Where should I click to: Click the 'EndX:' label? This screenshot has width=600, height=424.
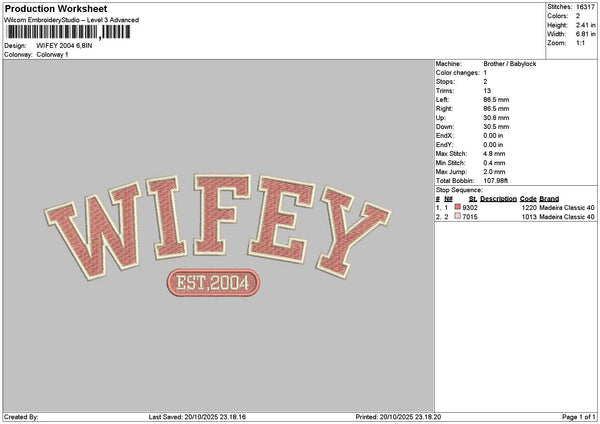pos(445,136)
